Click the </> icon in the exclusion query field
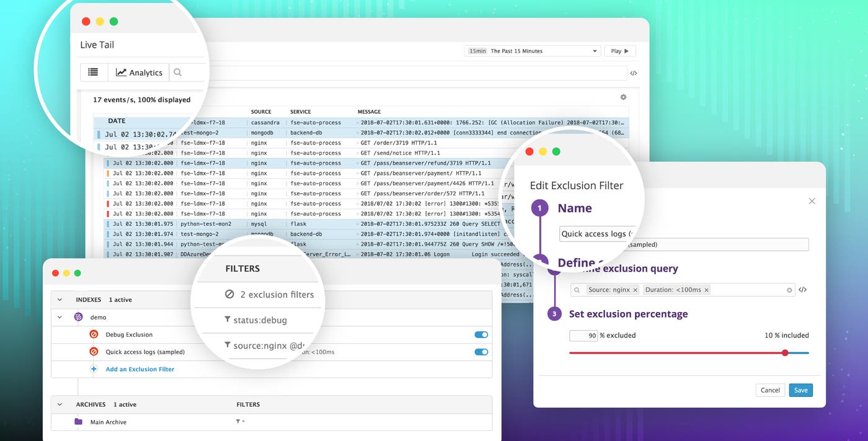 click(802, 290)
